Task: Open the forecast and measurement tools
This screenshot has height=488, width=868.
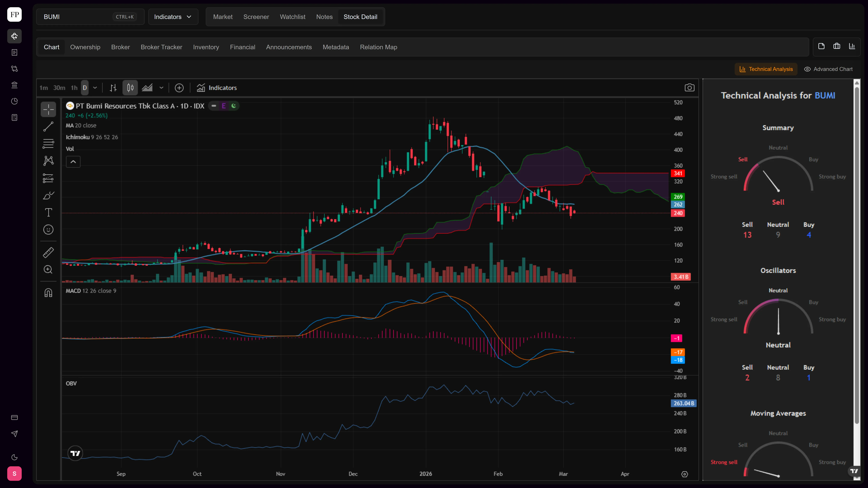Action: [x=48, y=178]
